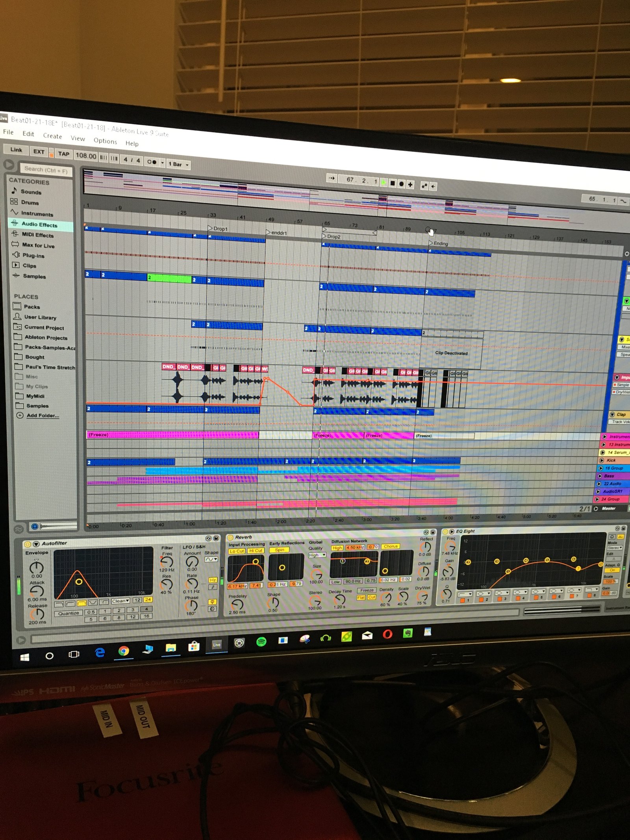Viewport: 630px width, 840px height.
Task: Click the Follow playback arrow icon
Action: [x=332, y=178]
